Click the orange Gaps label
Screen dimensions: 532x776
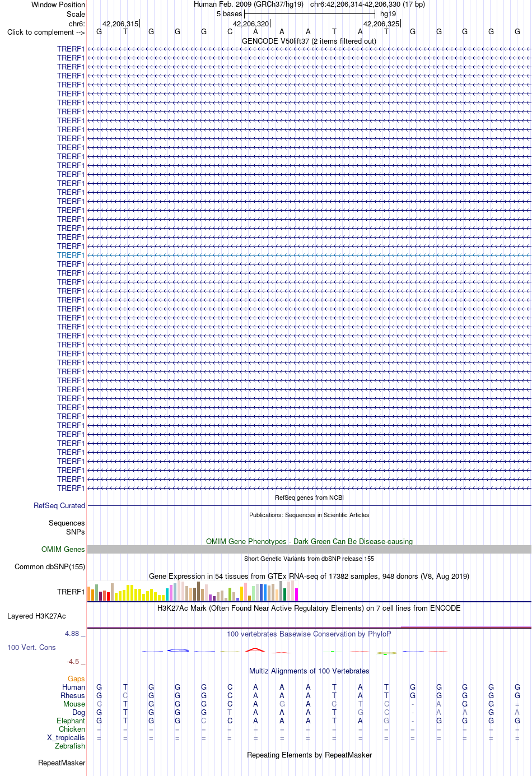pyautogui.click(x=76, y=679)
